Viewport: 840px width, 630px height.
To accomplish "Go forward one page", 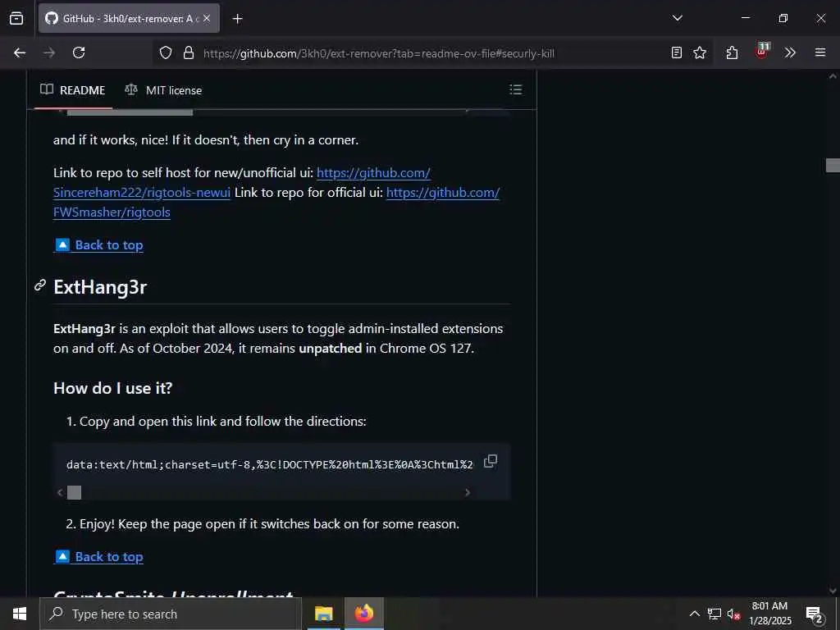I will click(x=49, y=52).
